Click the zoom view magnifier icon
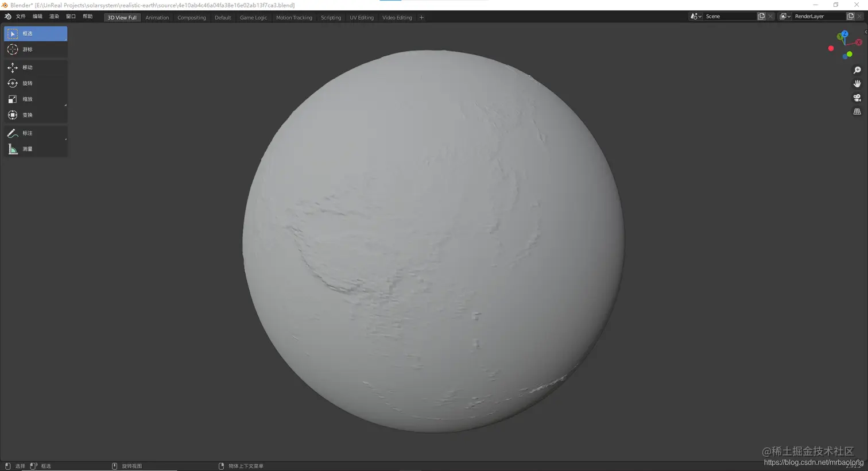The height and width of the screenshot is (471, 868). (x=857, y=70)
